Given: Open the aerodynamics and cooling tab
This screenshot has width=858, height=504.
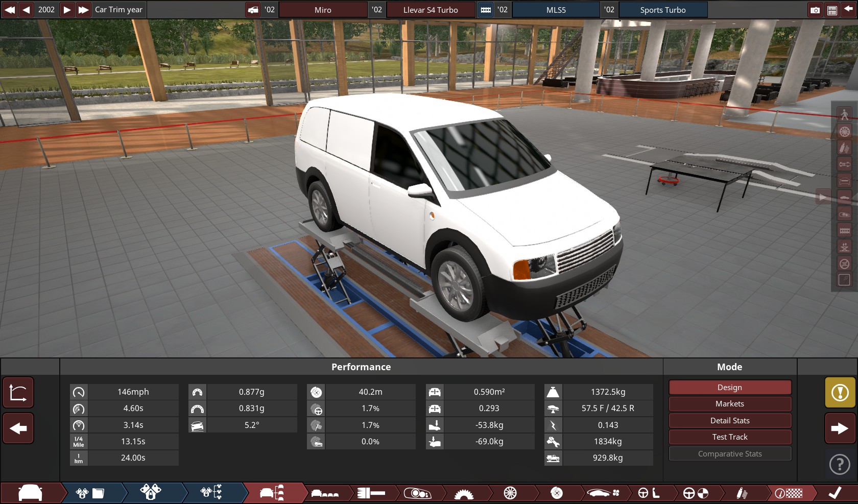Looking at the screenshot, I should pos(603,493).
